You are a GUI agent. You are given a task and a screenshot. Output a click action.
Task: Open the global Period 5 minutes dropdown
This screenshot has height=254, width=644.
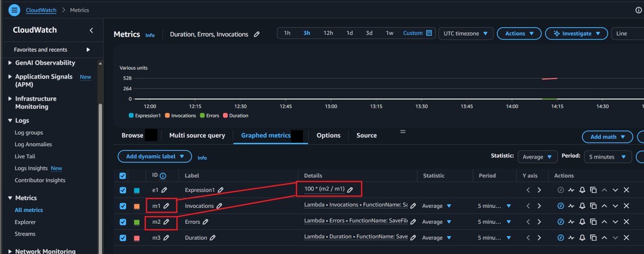[x=608, y=157]
